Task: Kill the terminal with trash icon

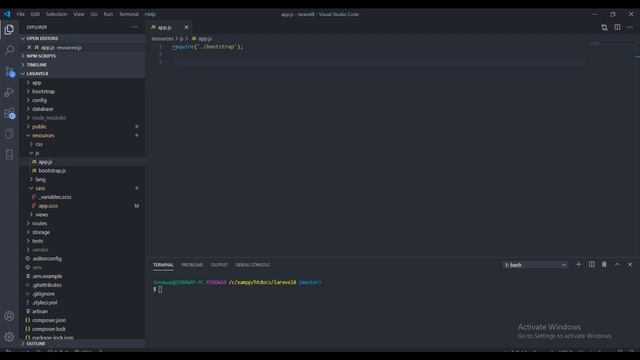Action: [604, 264]
